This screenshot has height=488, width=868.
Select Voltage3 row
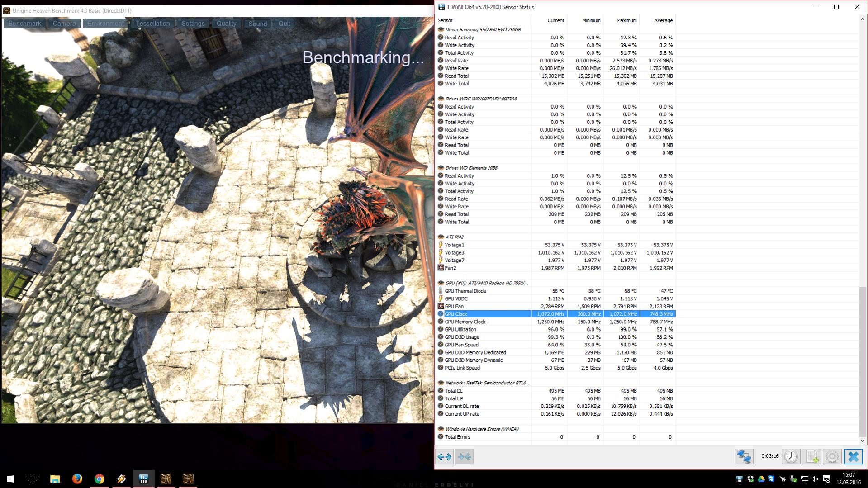[556, 252]
